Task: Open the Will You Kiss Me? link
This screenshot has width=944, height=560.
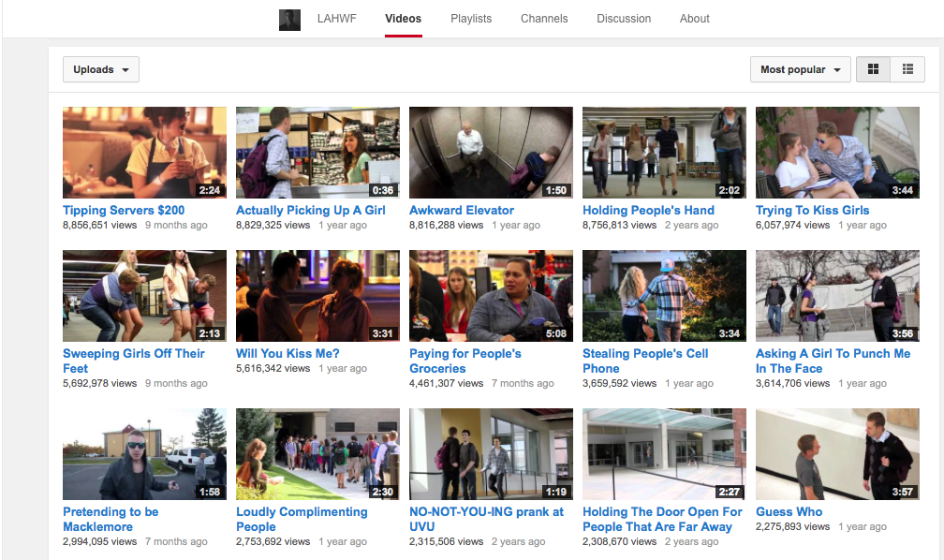Action: click(x=288, y=353)
